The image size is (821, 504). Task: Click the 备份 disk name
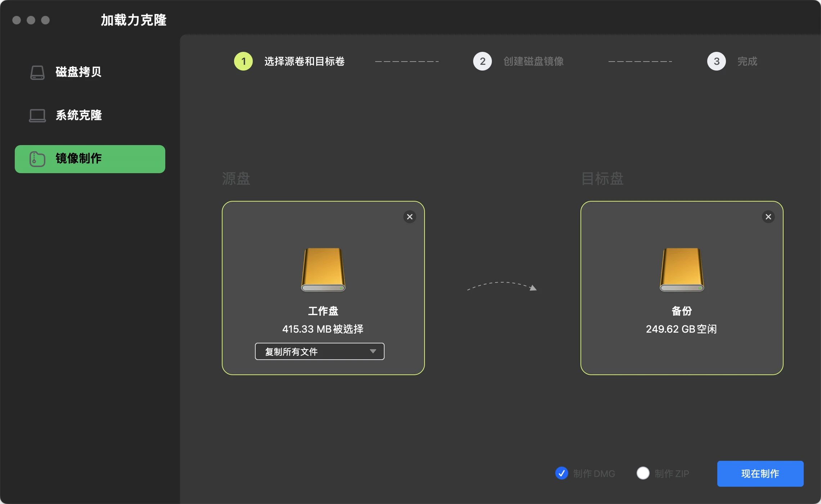[682, 311]
